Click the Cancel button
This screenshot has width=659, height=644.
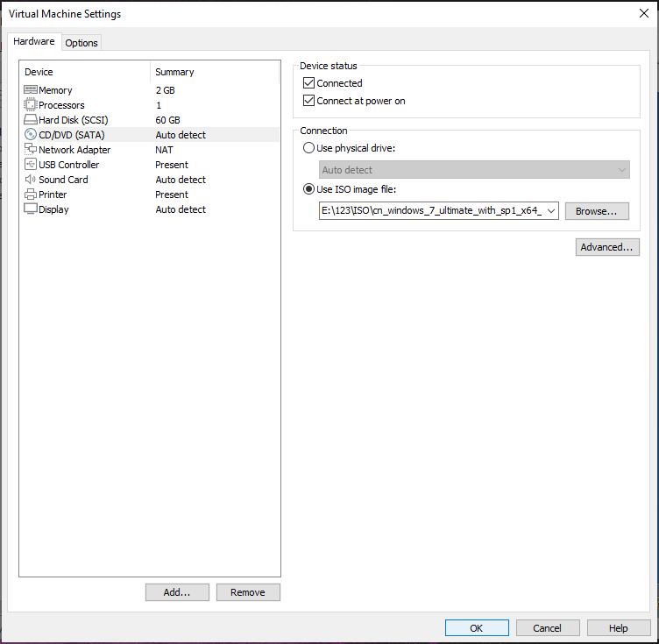(x=548, y=628)
